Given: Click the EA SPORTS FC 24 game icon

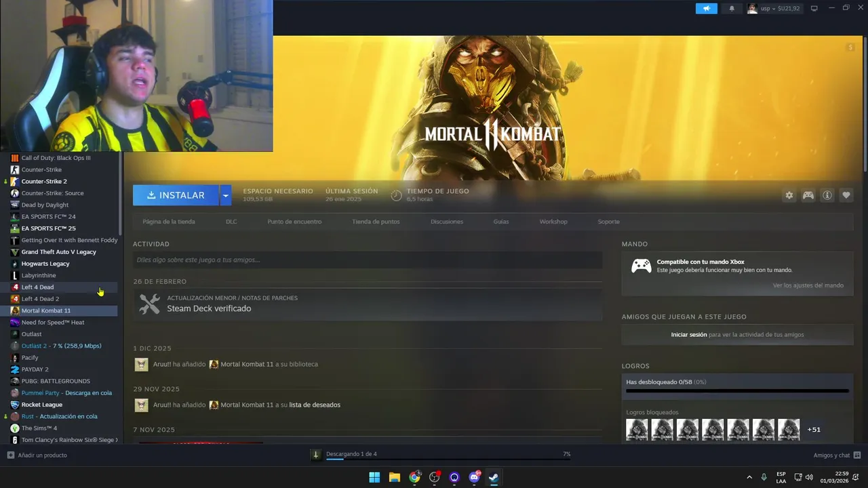Looking at the screenshot, I should [15, 217].
